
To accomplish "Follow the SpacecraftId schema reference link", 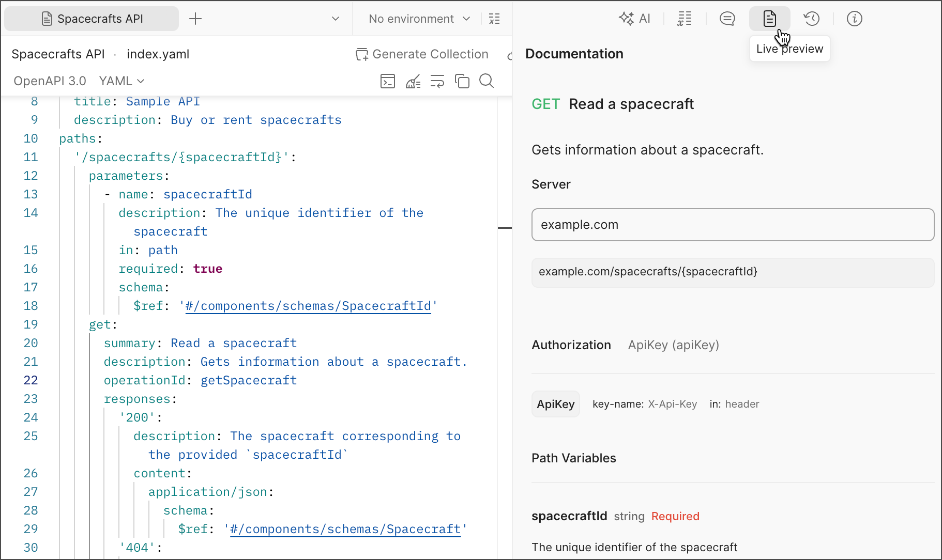I will point(308,306).
